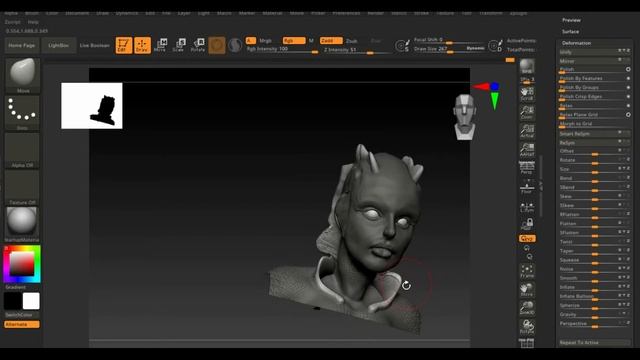Click the SwitchColor button
Viewport: 640px width, 360px height.
tap(22, 315)
